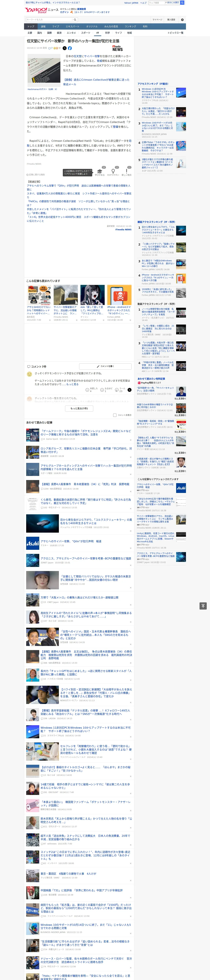Expand the first comment with もっと見る
The width and height of the screenshot is (210, 980).
click(x=73, y=384)
